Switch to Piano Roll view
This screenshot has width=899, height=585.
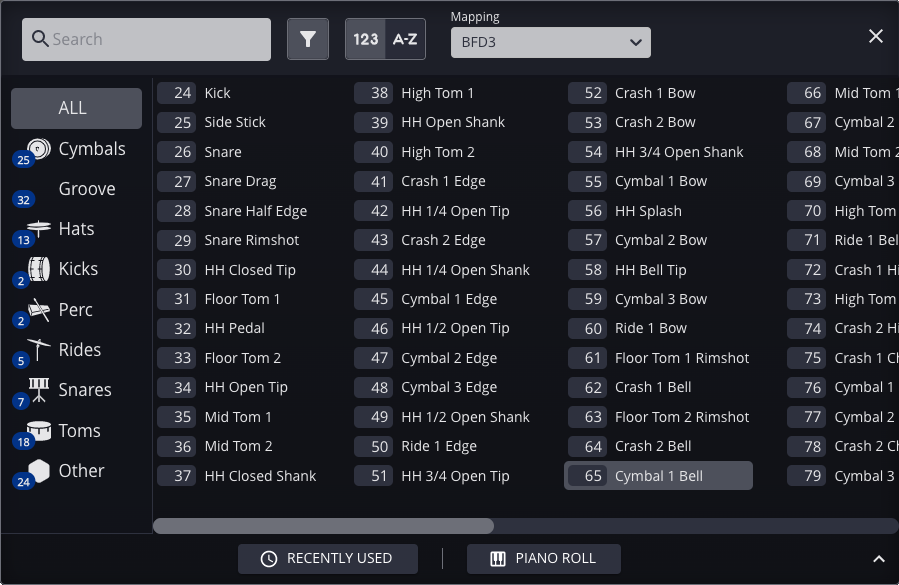(544, 559)
